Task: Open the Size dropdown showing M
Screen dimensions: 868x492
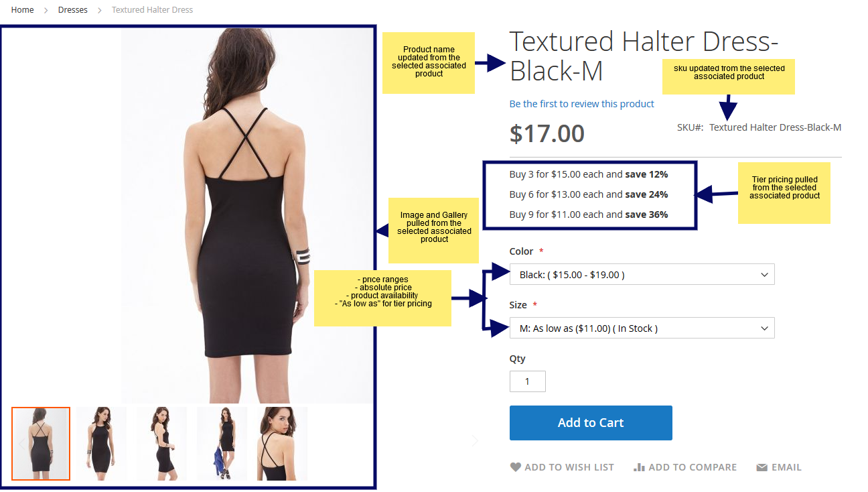Action: tap(642, 328)
